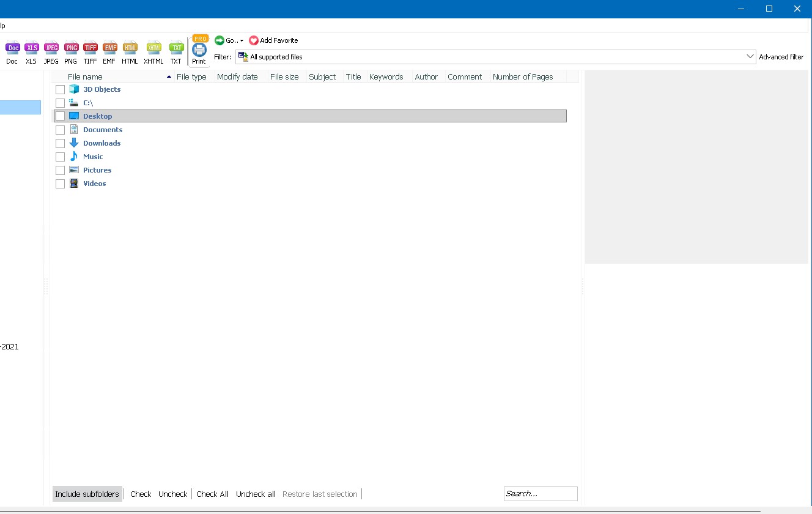This screenshot has height=514, width=812.
Task: Select TIFF output format icon
Action: coord(90,48)
